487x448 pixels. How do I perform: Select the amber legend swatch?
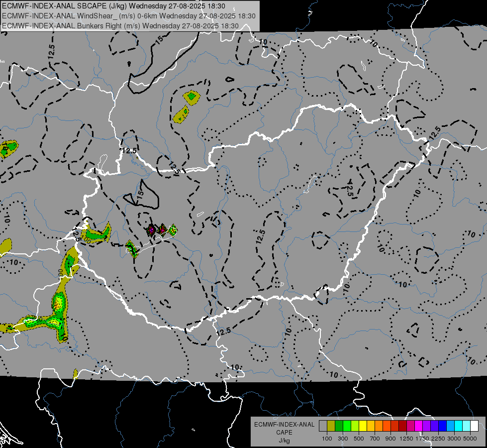(371, 426)
